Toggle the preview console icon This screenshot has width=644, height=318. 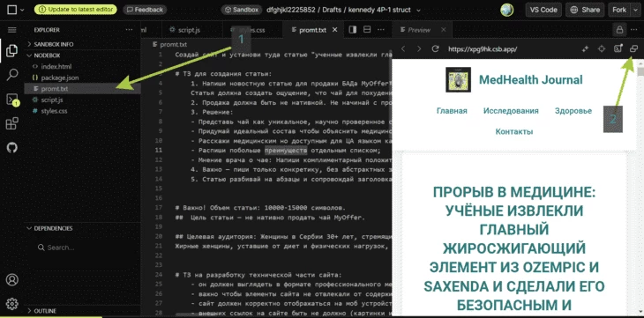point(618,48)
